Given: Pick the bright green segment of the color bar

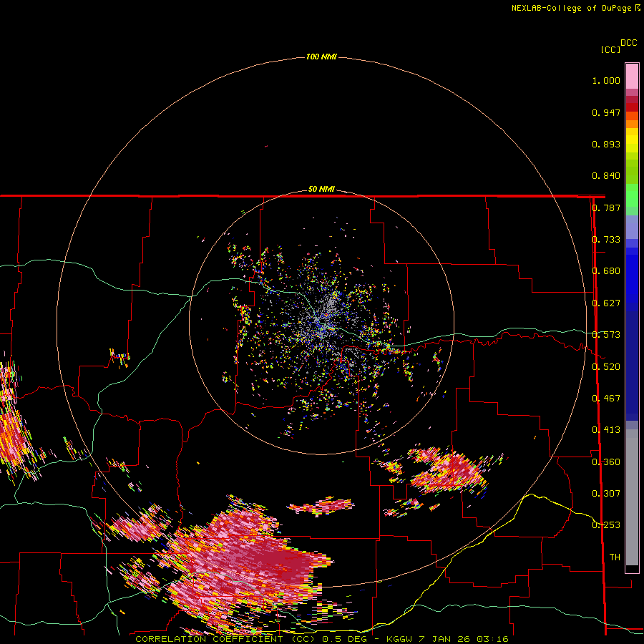Looking at the screenshot, I should 632,195.
